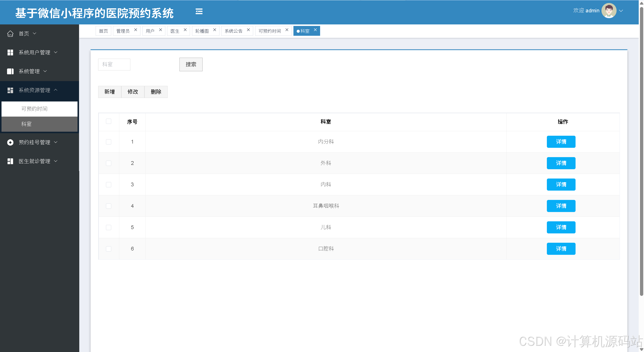Image resolution: width=644 pixels, height=352 pixels.
Task: Select the checkbox for 耳鼻咽喉科 row
Action: (x=108, y=206)
